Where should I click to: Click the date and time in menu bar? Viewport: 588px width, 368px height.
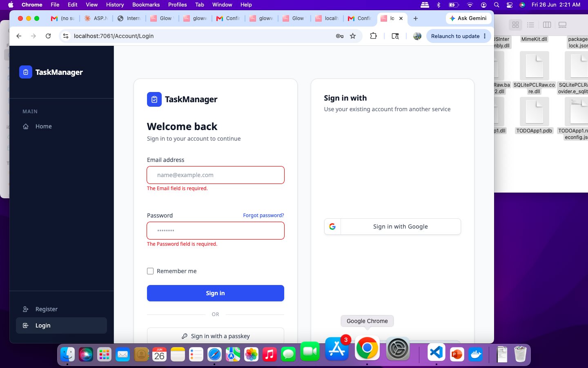coord(556,5)
